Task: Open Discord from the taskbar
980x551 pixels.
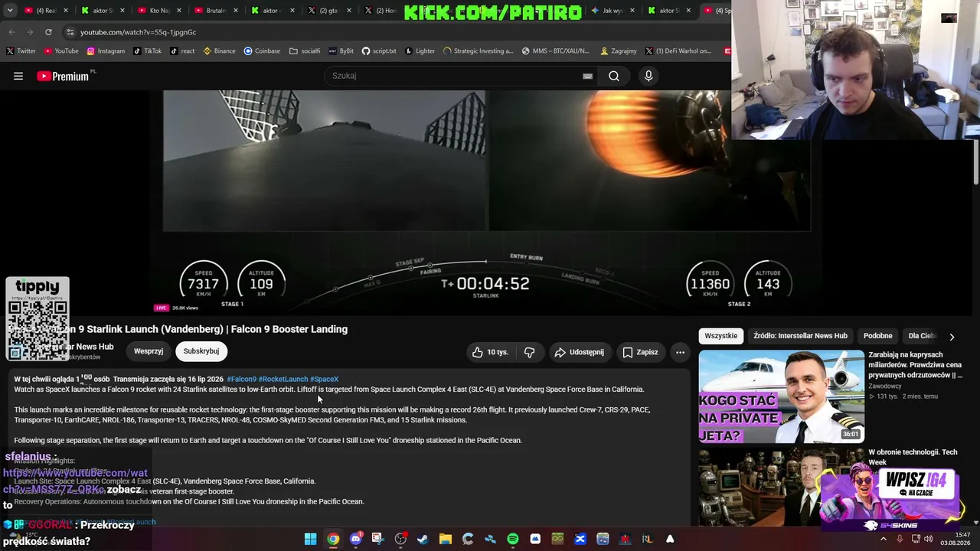Action: point(355,540)
